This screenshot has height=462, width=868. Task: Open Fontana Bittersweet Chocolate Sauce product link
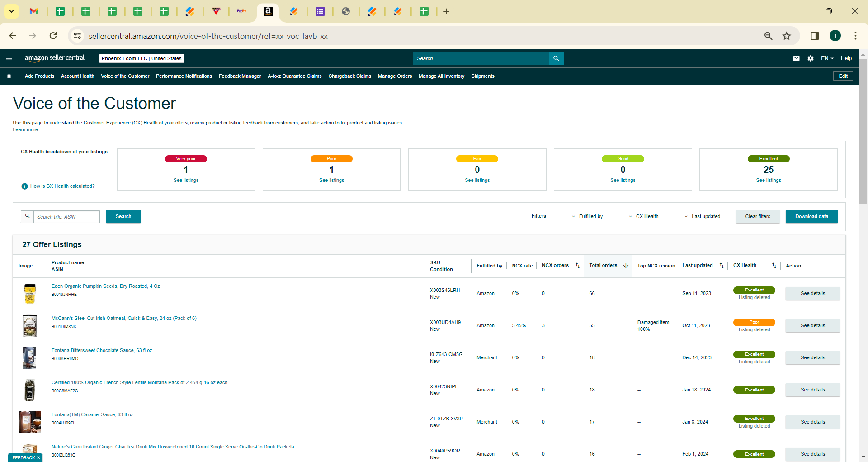click(102, 351)
